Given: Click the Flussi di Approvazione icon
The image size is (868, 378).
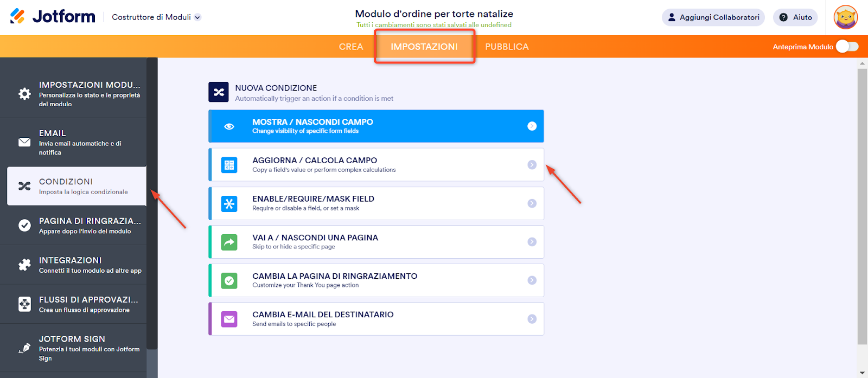Looking at the screenshot, I should click(x=24, y=304).
